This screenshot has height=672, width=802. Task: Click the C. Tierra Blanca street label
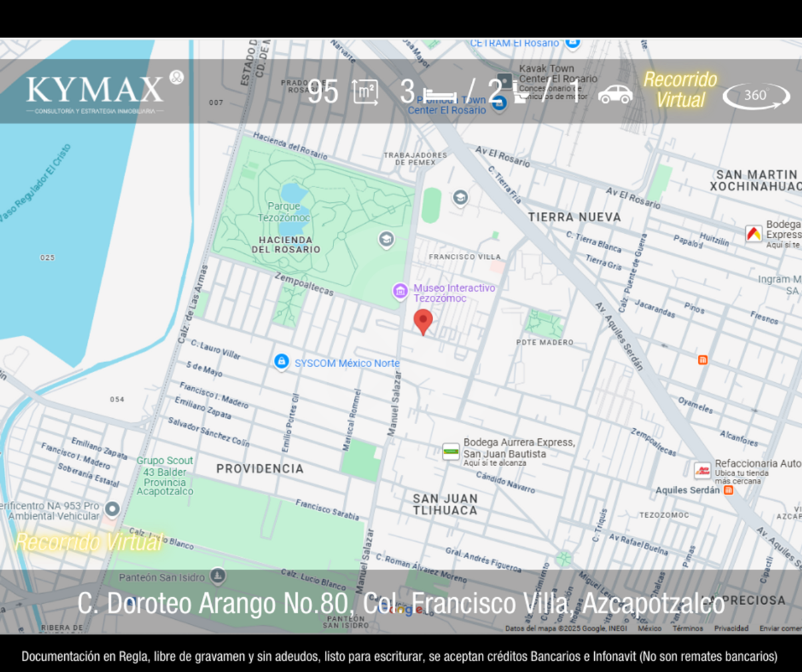click(593, 241)
